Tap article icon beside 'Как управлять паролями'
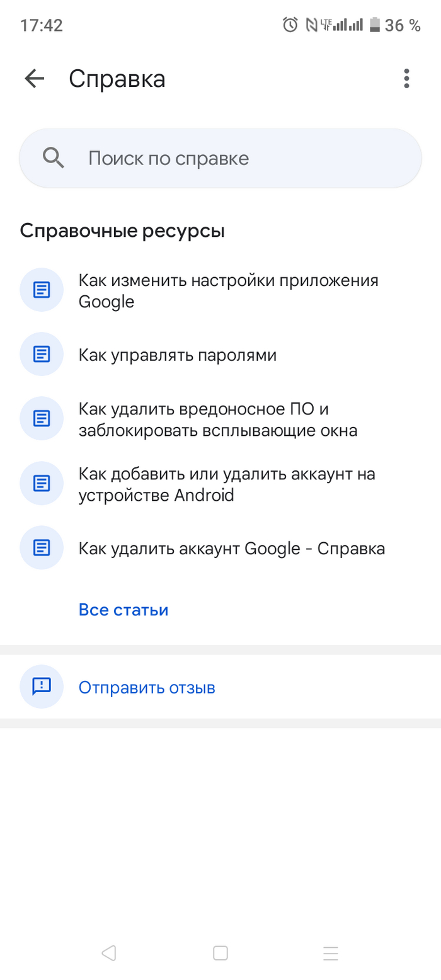441x980 pixels. (x=42, y=354)
